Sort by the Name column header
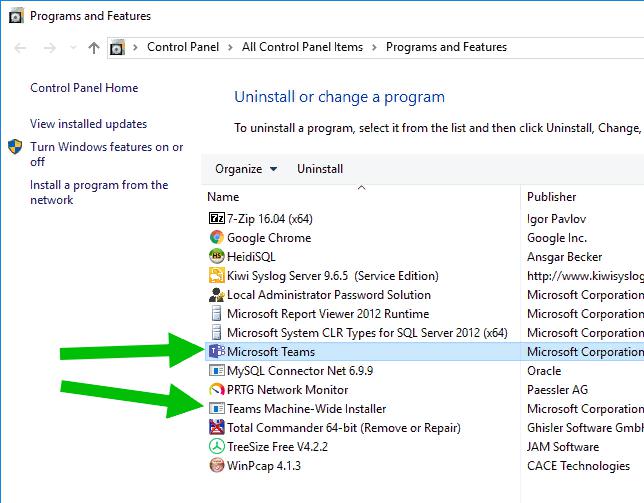This screenshot has height=503, width=644. [223, 197]
